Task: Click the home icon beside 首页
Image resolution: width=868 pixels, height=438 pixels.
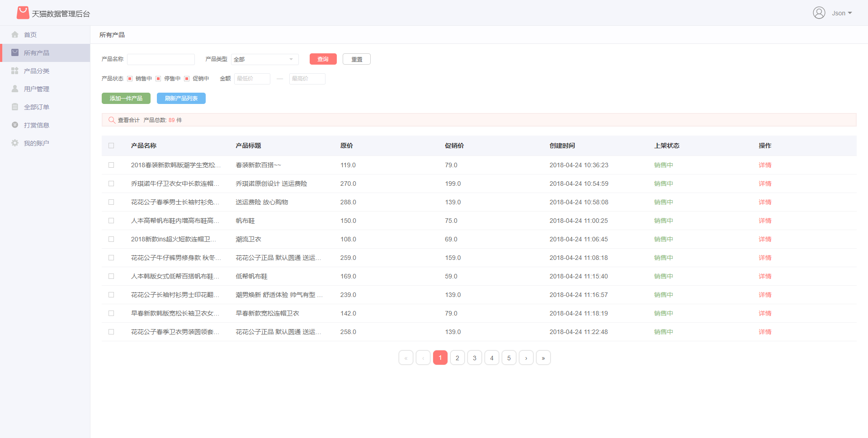Action: point(15,34)
